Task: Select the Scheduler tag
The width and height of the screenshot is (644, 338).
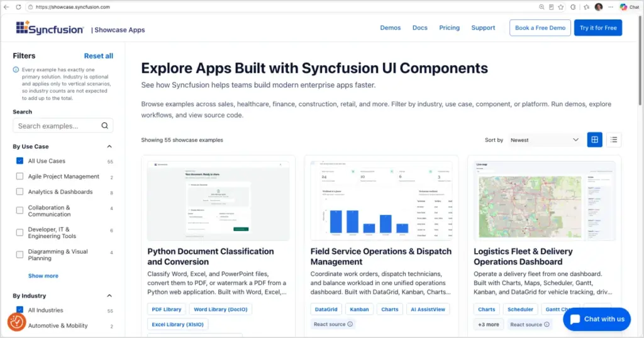Action: [520, 309]
